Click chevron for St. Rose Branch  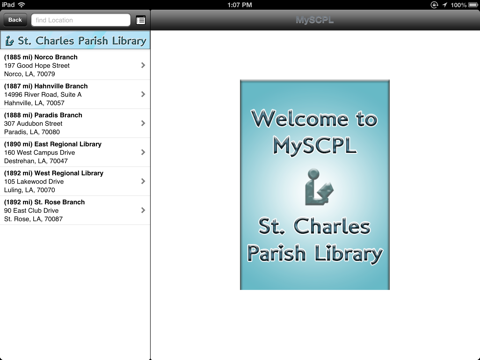(143, 210)
